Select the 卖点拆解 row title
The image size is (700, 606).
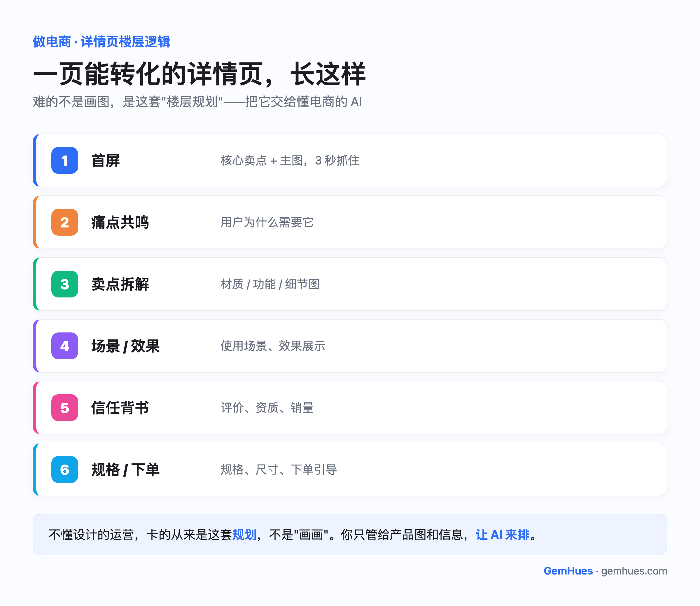(120, 284)
